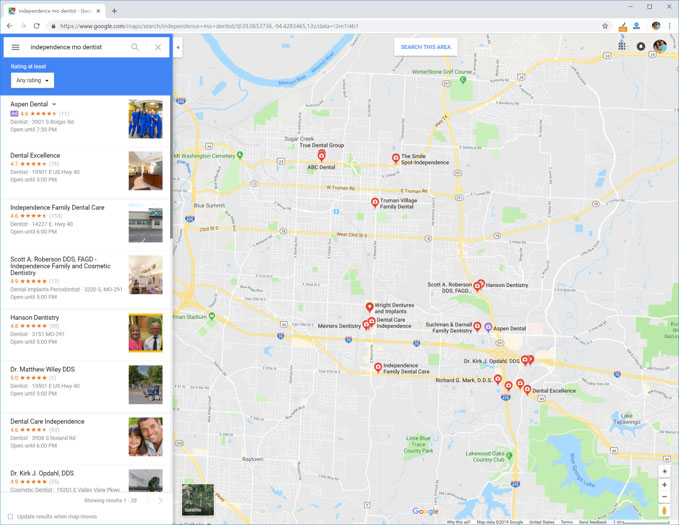This screenshot has height=525, width=679.
Task: Select the Hanson Dentistry result
Action: [x=36, y=318]
